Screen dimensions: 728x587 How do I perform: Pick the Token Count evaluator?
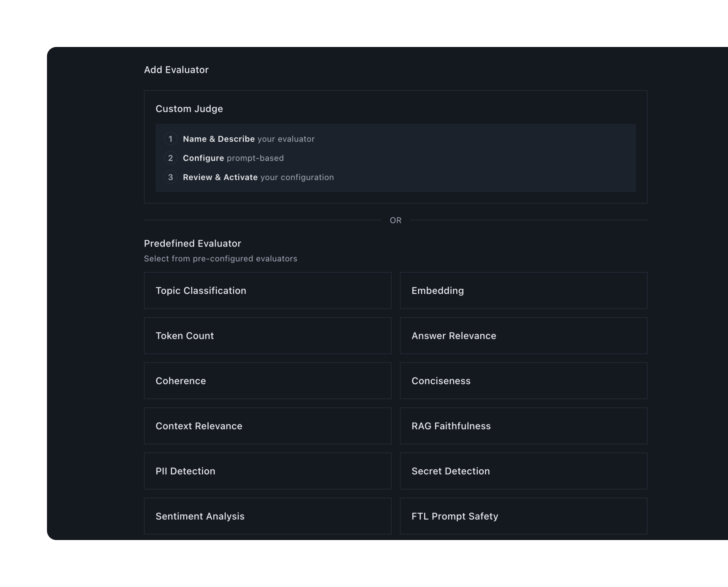pos(268,336)
